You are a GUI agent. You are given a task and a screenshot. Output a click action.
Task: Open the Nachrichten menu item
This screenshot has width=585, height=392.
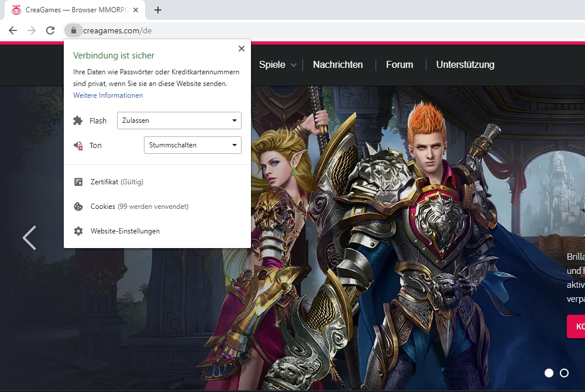(x=338, y=65)
